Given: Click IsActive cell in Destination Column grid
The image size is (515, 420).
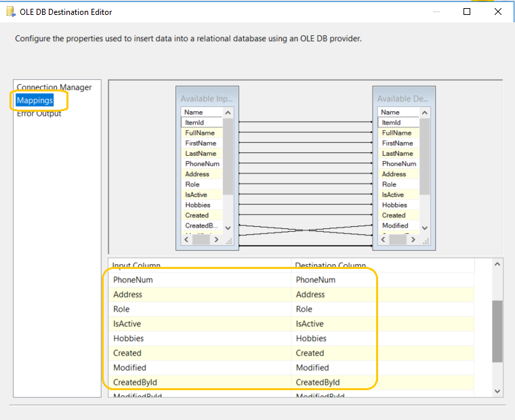Looking at the screenshot, I should 383,324.
